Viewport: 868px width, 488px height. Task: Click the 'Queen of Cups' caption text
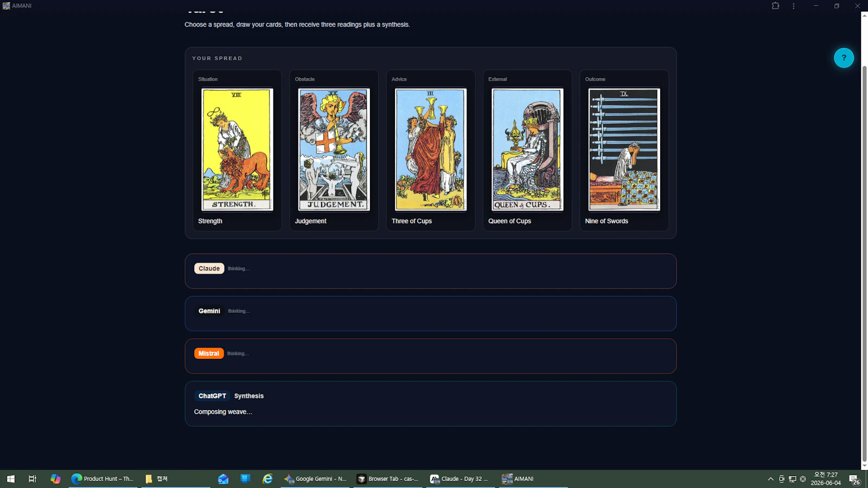coord(509,221)
